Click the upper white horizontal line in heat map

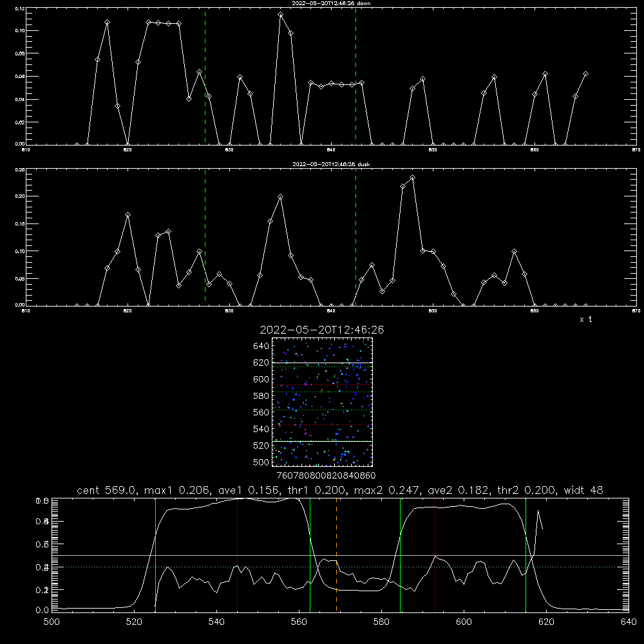coord(322,363)
